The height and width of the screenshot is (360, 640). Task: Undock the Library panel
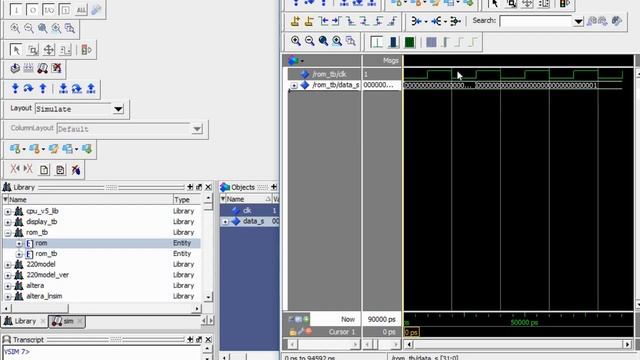[199, 187]
